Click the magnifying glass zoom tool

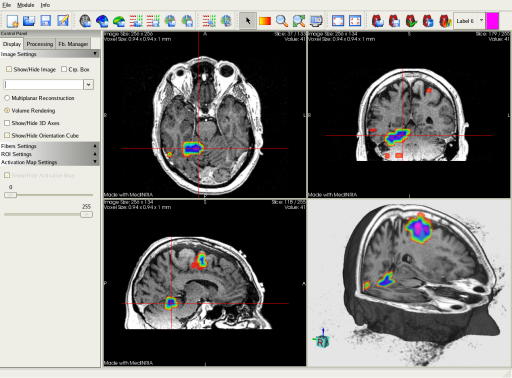[282, 21]
